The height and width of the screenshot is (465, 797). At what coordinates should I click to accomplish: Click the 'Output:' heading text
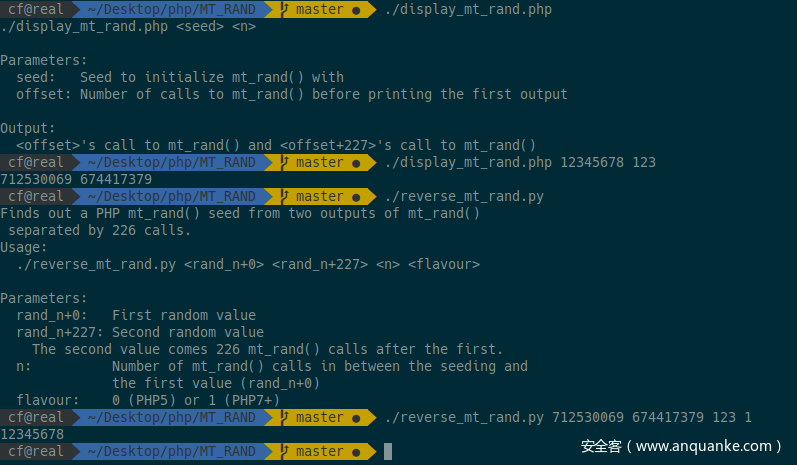click(28, 129)
